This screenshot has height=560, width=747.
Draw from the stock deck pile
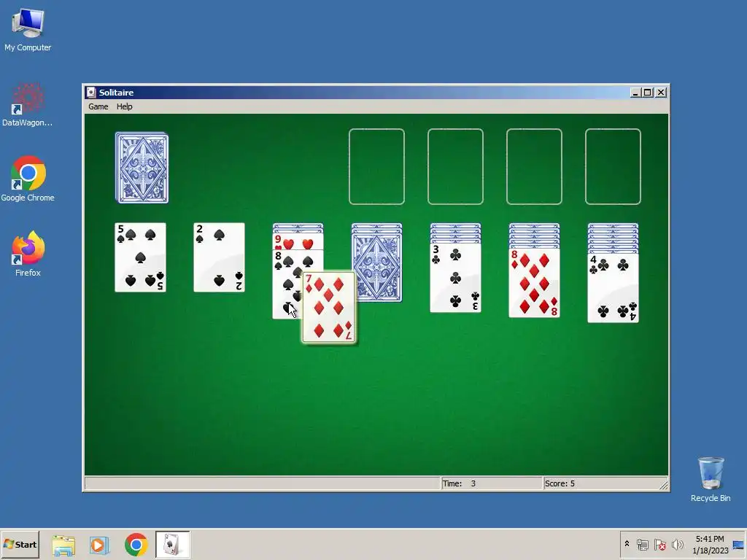click(x=142, y=168)
